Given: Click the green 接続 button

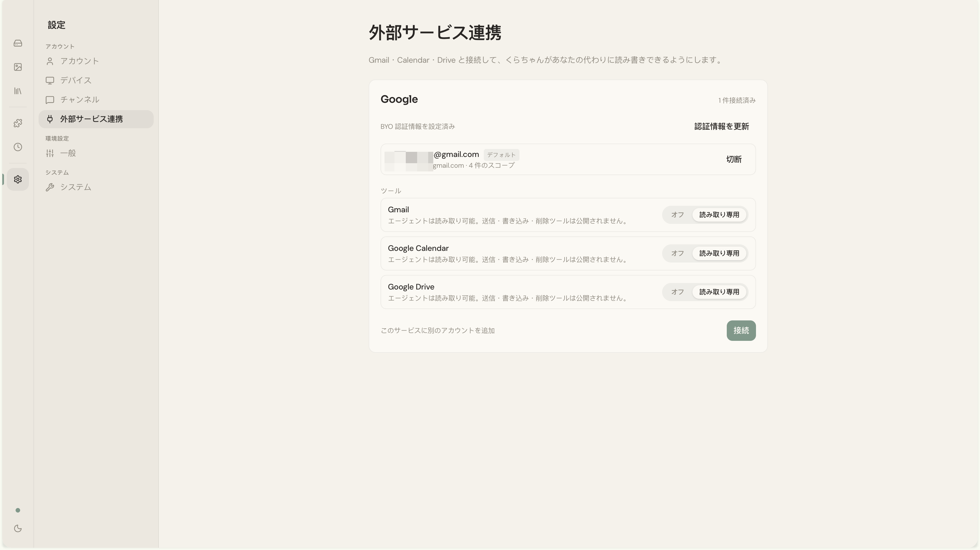Looking at the screenshot, I should click(741, 330).
